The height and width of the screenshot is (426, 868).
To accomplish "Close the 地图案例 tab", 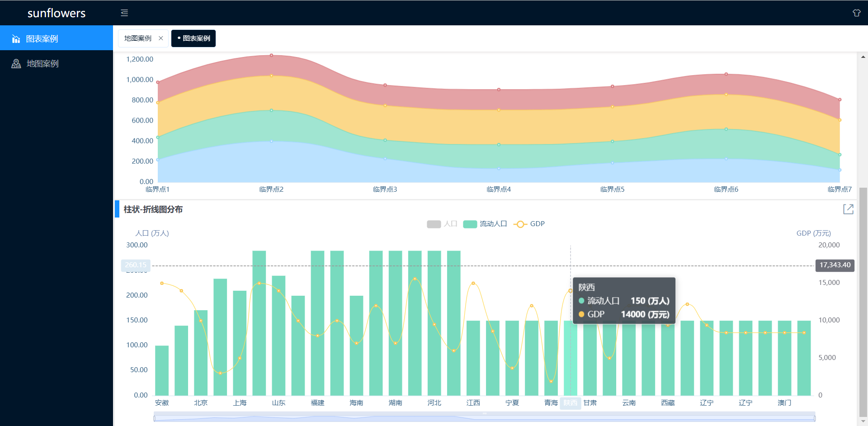I will pyautogui.click(x=160, y=38).
